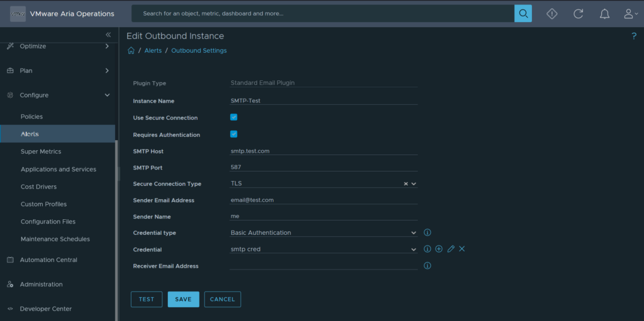Click the SAVE button

tap(183, 299)
